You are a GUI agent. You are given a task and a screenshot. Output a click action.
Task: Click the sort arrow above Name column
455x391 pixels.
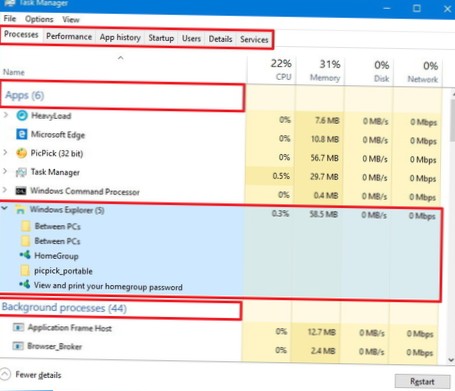(x=121, y=58)
